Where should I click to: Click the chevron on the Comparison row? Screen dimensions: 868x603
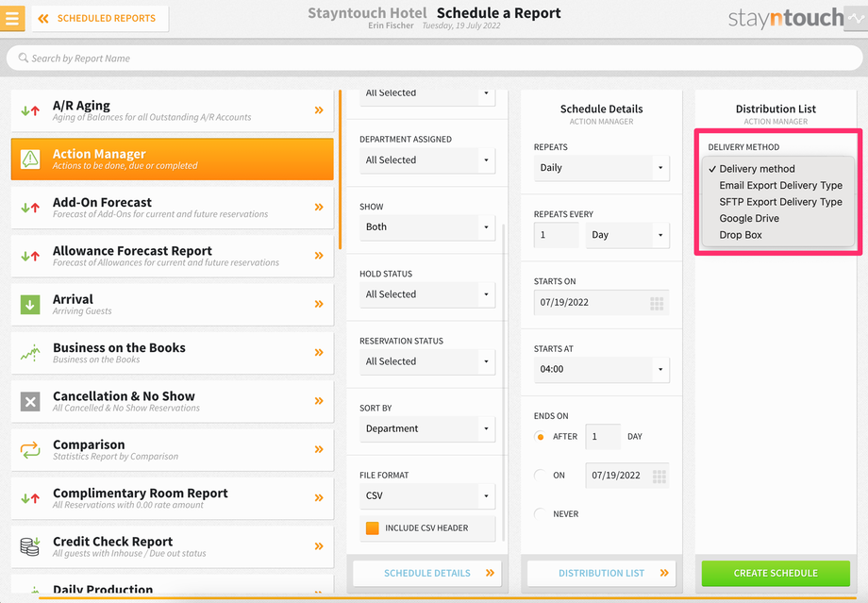319,449
